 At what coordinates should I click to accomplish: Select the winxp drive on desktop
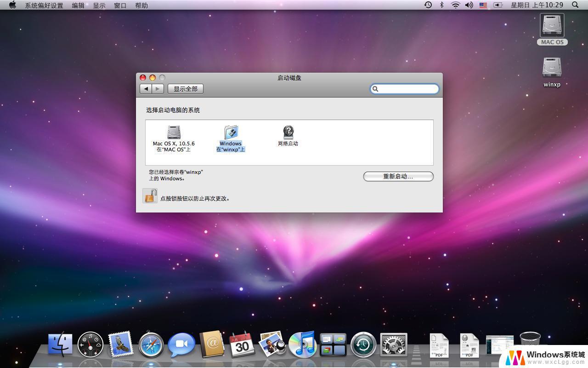pyautogui.click(x=552, y=72)
